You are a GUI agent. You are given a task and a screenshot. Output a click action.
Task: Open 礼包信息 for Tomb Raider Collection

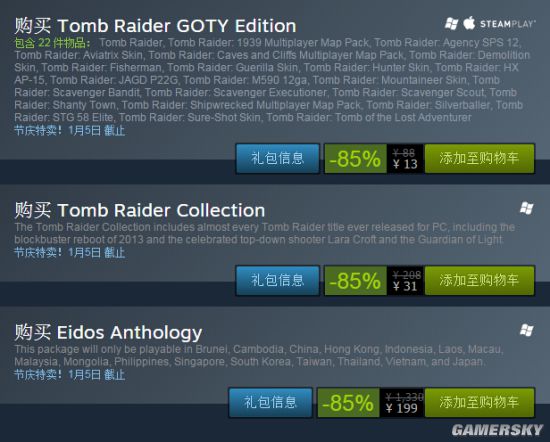coord(278,281)
